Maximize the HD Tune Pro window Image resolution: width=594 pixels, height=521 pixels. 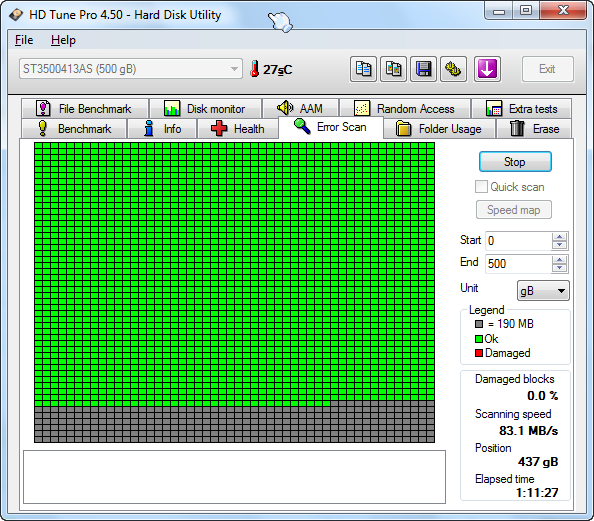coord(526,11)
